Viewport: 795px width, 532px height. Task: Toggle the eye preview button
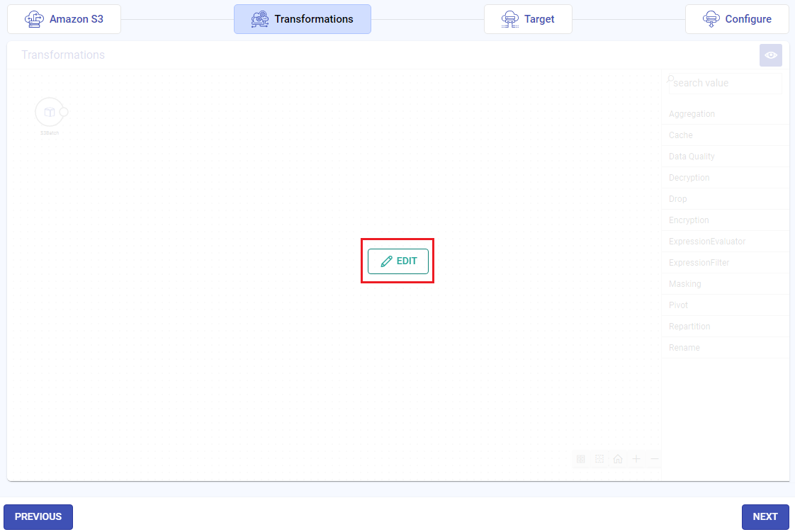(770, 55)
